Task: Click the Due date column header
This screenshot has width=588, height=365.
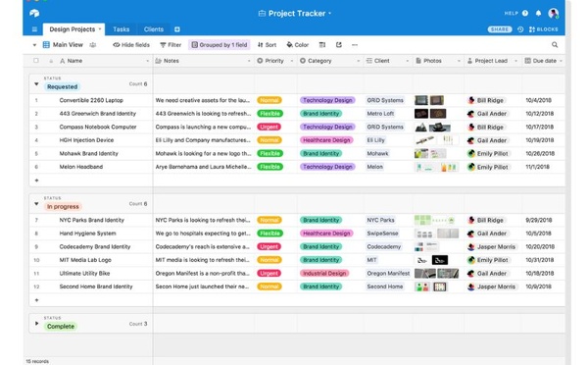Action: [543, 61]
